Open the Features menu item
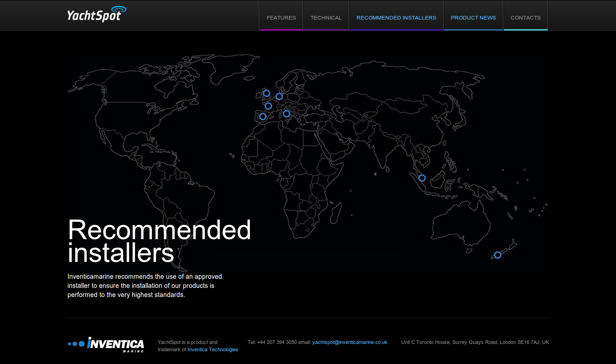The height and width of the screenshot is (364, 616). pyautogui.click(x=281, y=18)
